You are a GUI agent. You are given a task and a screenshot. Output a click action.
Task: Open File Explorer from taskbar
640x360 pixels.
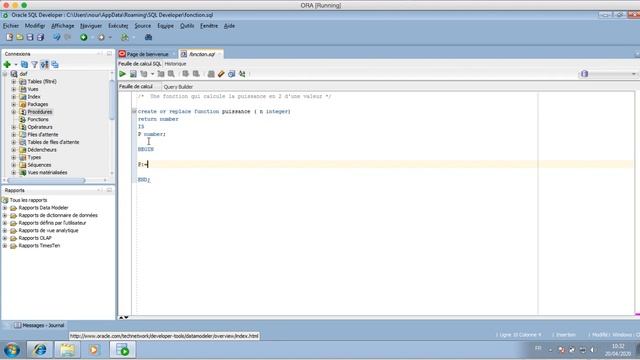point(67,350)
